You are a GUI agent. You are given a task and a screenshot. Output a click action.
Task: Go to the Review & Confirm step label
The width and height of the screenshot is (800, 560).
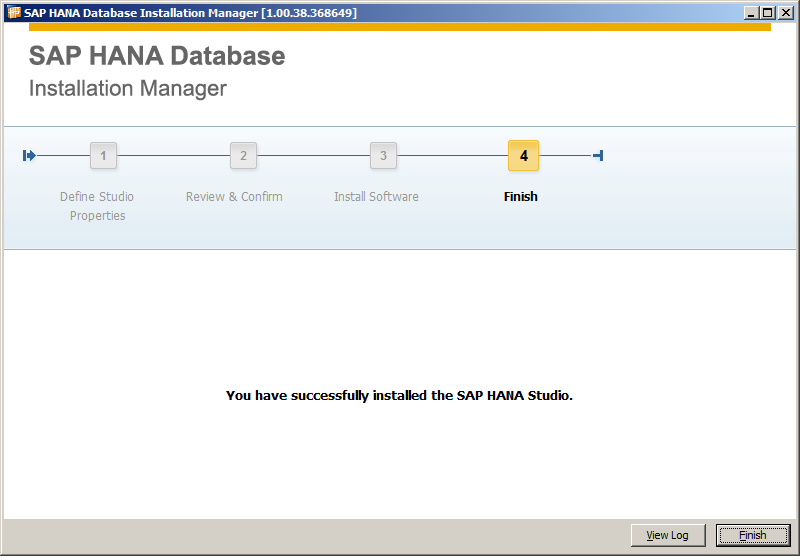click(234, 197)
